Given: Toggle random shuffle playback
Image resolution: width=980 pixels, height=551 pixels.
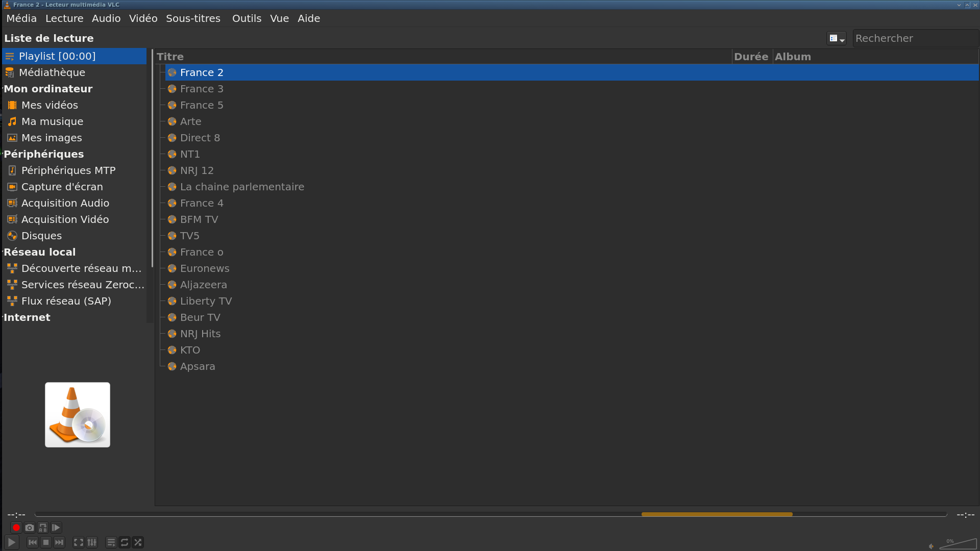Looking at the screenshot, I should pos(138,542).
